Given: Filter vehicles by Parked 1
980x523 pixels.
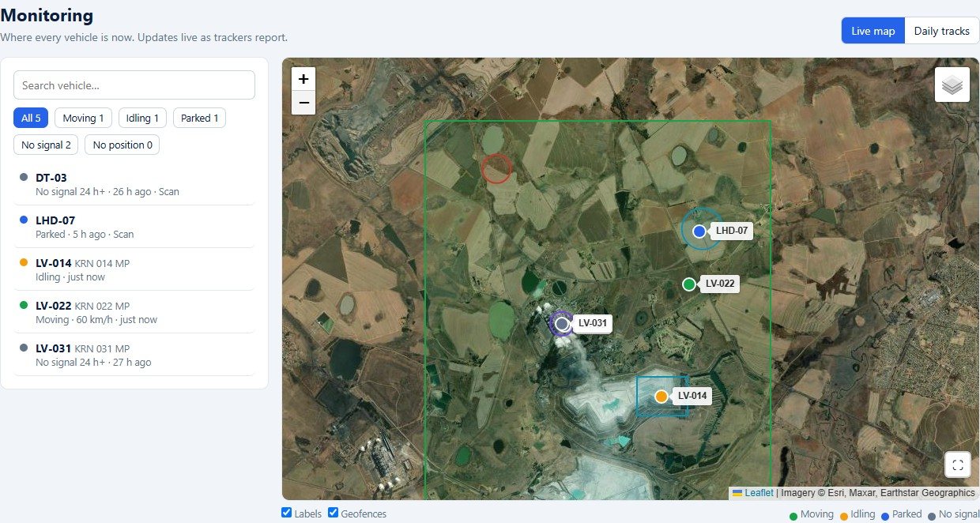Looking at the screenshot, I should point(199,118).
